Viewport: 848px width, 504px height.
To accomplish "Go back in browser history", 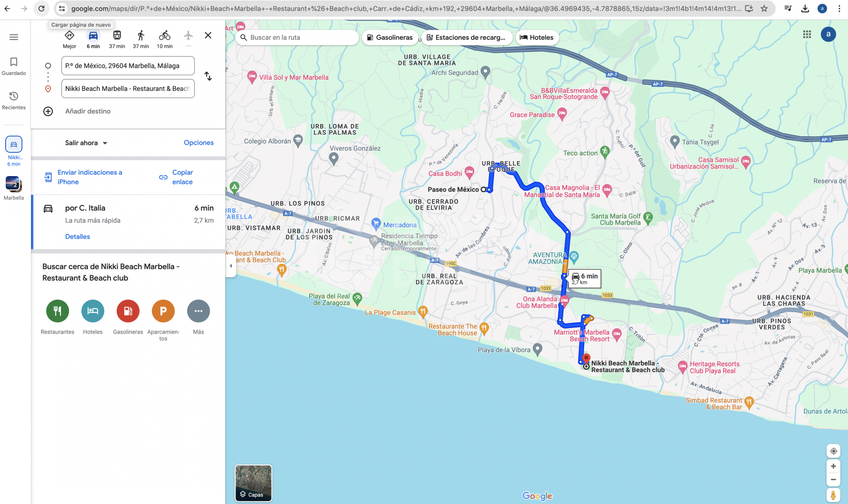I will (8, 8).
